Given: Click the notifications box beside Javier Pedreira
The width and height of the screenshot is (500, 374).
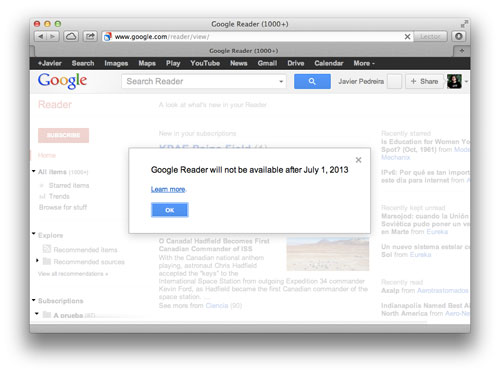Looking at the screenshot, I should tap(394, 81).
